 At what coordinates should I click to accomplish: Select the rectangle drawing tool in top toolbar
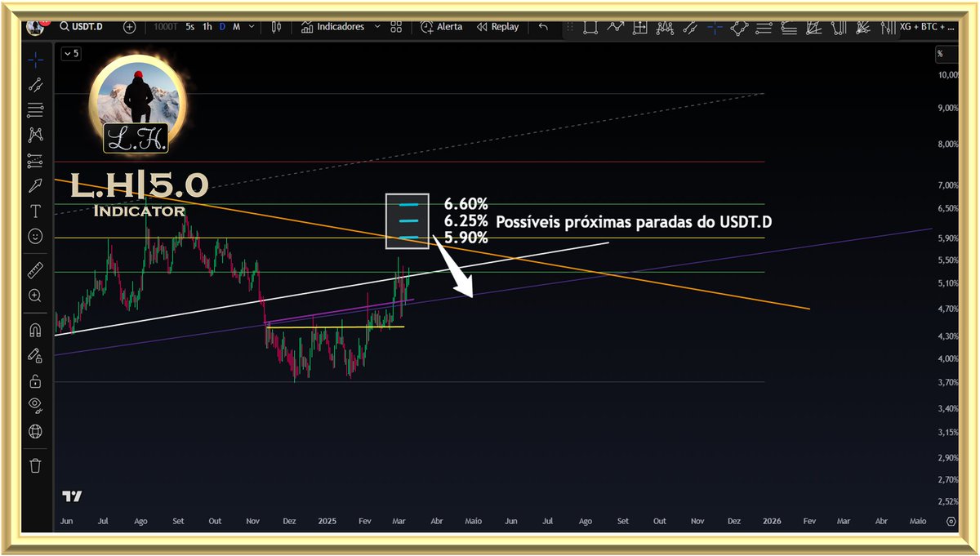590,28
